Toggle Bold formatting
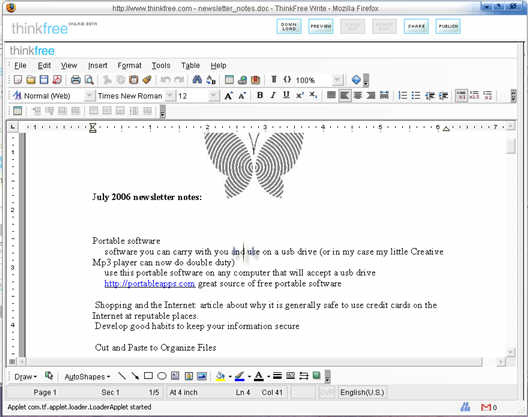This screenshot has height=417, width=528. [x=260, y=96]
